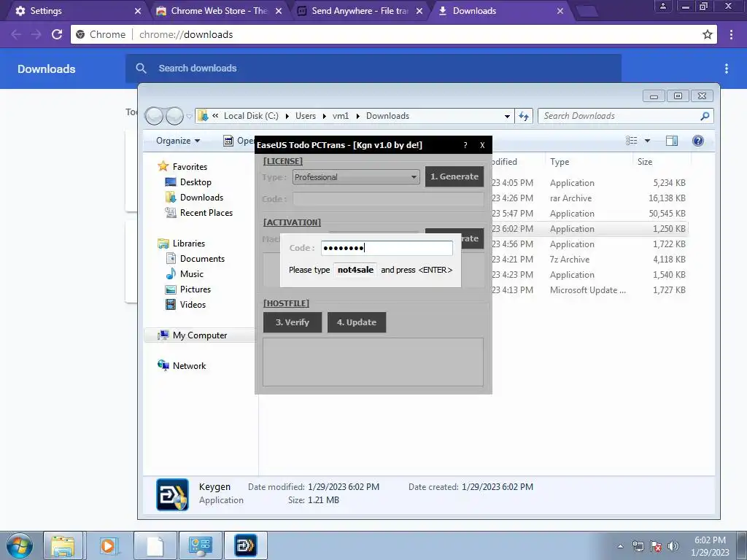
Task: Click the magnifier icon in Search downloads bar
Action: coord(141,68)
